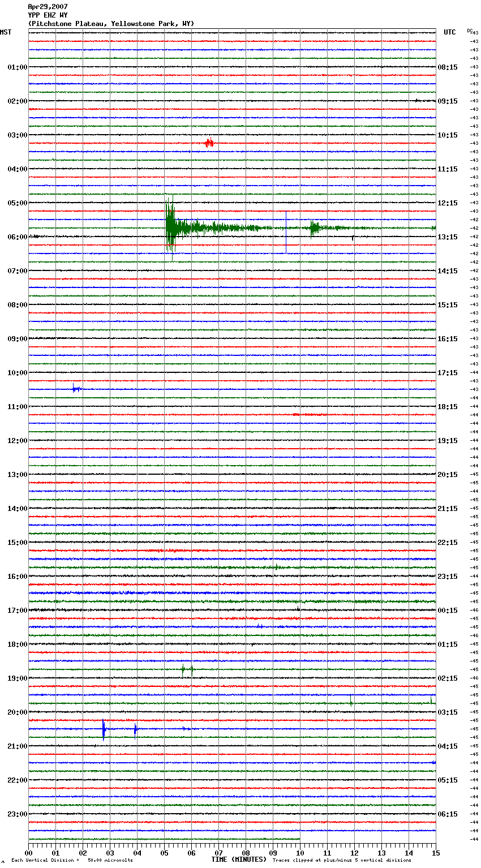This screenshot has width=481, height=868.
Task: Click minute tick 00 on bottom axis
Action: [x=28, y=853]
